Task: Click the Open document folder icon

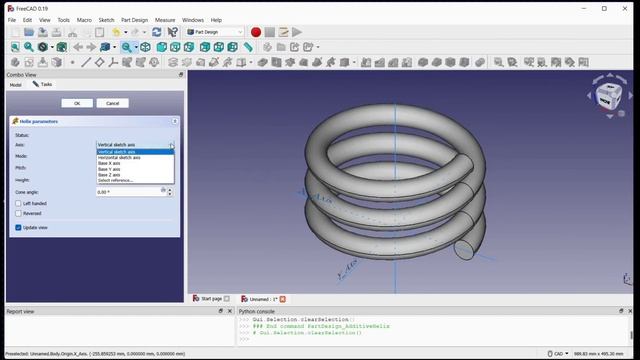Action: [x=29, y=32]
